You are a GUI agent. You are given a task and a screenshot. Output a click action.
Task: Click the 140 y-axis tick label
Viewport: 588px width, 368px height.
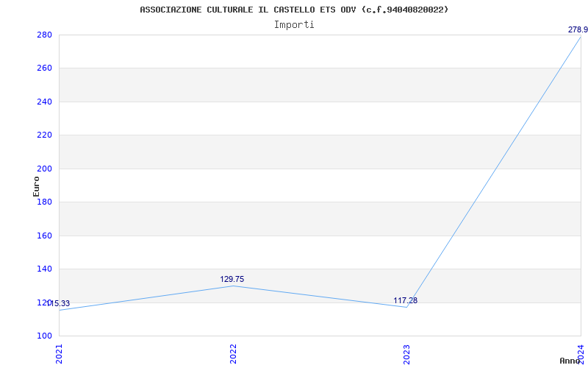point(44,269)
